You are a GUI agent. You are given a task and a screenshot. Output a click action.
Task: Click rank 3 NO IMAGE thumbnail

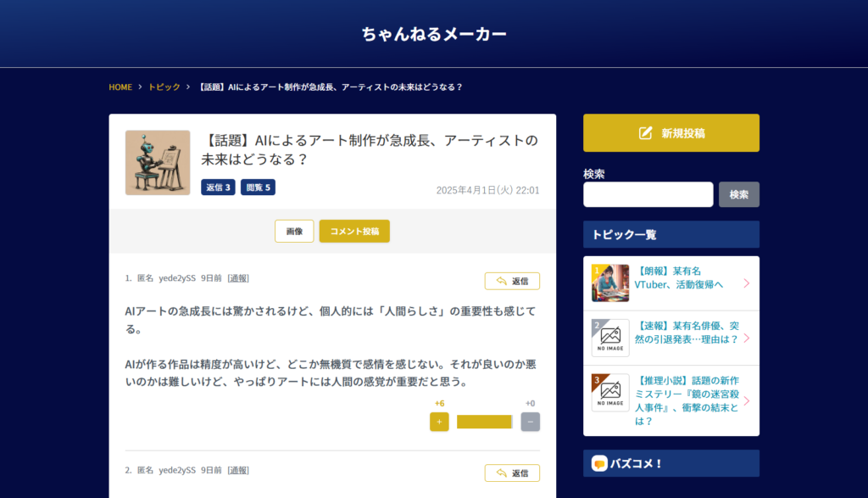tap(610, 392)
